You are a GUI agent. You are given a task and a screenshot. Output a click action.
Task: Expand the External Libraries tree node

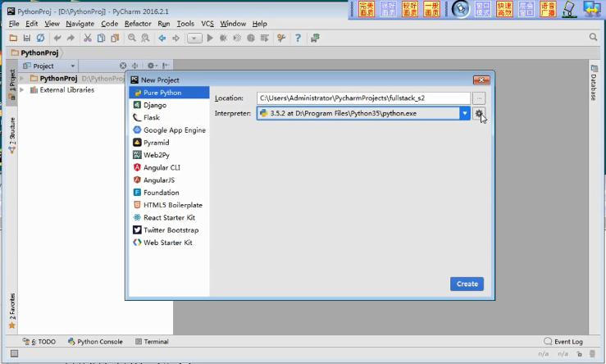pos(22,90)
